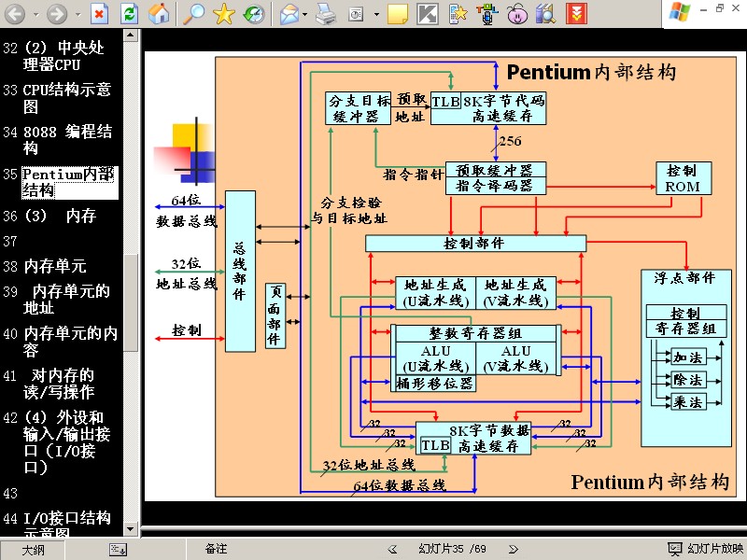
Task: Open Search with the magnifier icon
Action: tap(194, 14)
